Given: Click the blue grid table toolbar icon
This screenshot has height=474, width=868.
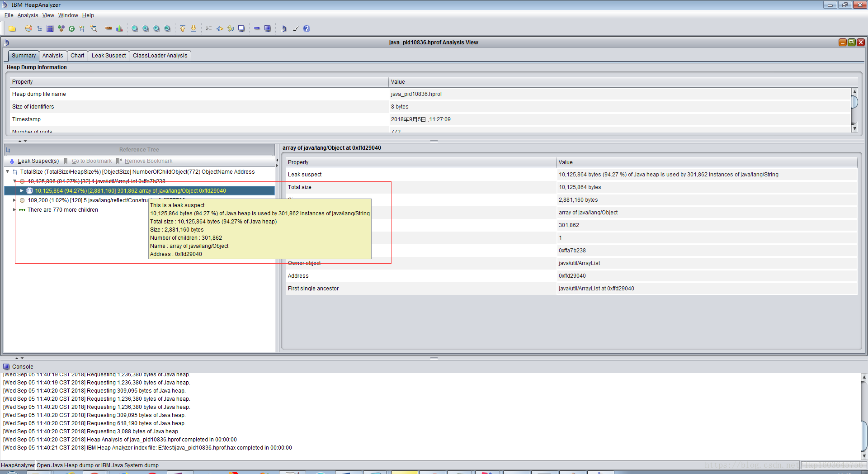Looking at the screenshot, I should [50, 28].
